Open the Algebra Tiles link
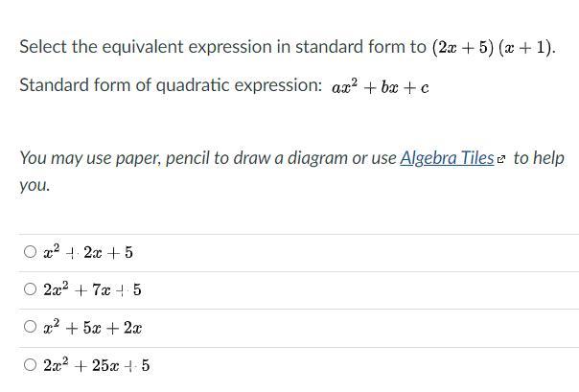 (x=447, y=158)
